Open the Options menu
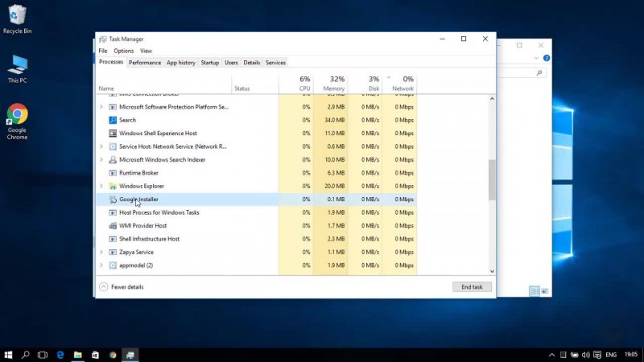 123,51
